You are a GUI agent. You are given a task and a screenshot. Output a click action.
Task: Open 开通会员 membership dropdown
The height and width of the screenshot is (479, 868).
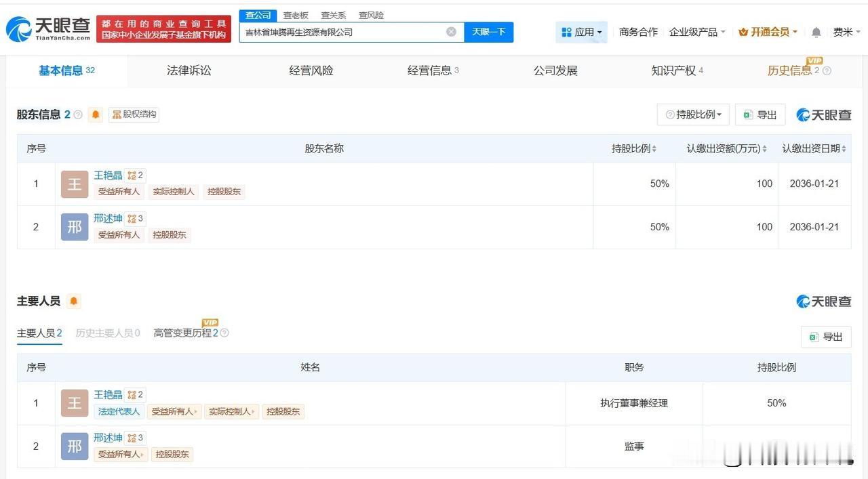point(768,32)
